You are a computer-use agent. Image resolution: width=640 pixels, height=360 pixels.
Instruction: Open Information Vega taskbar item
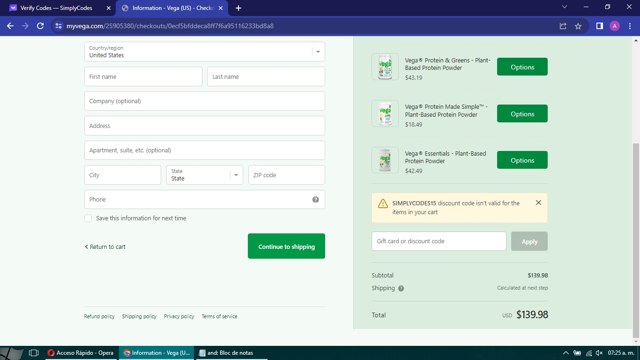[156, 353]
